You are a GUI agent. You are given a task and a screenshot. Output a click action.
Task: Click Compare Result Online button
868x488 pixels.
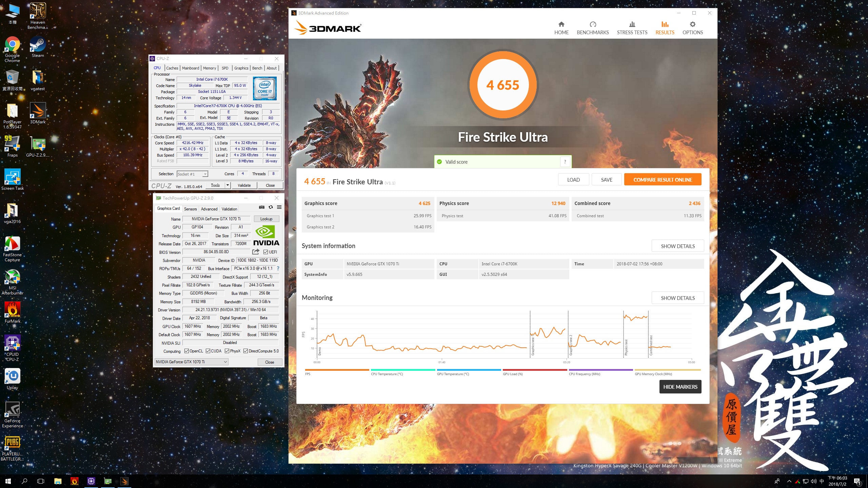pyautogui.click(x=663, y=180)
